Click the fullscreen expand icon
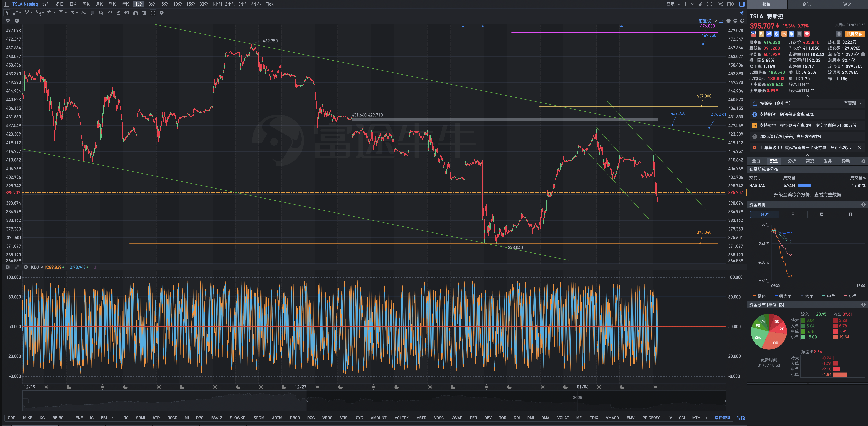 click(x=709, y=4)
